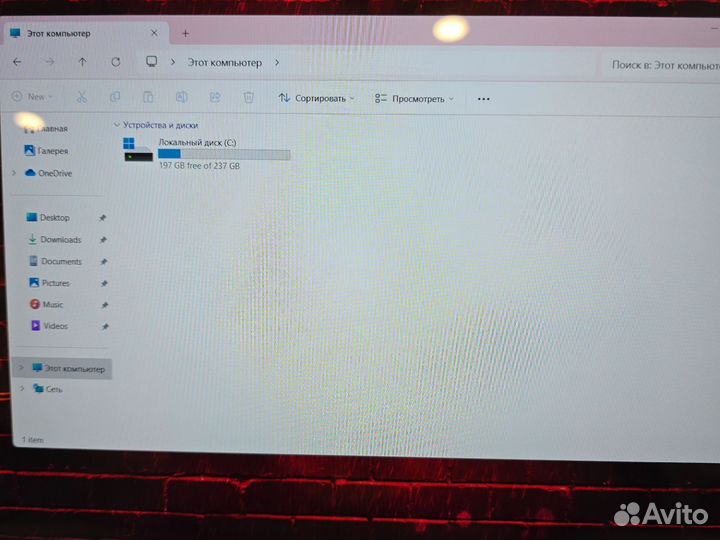This screenshot has height=540, width=720.
Task: Expand the Сеть tree node arrow
Action: [22, 389]
